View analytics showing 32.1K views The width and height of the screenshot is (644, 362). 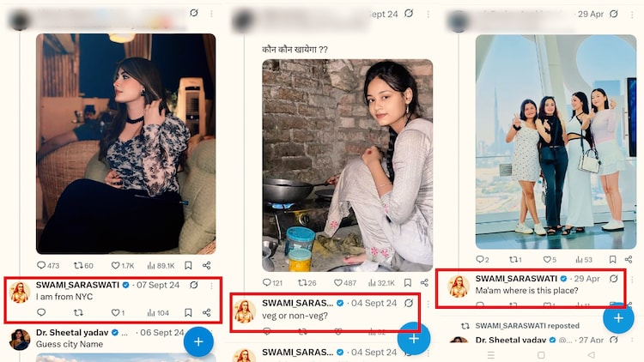[380, 283]
